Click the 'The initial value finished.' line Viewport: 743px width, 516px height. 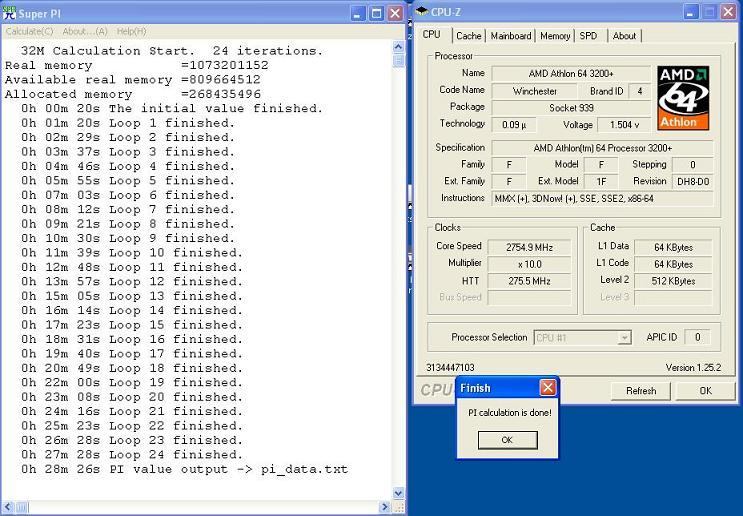[172, 108]
